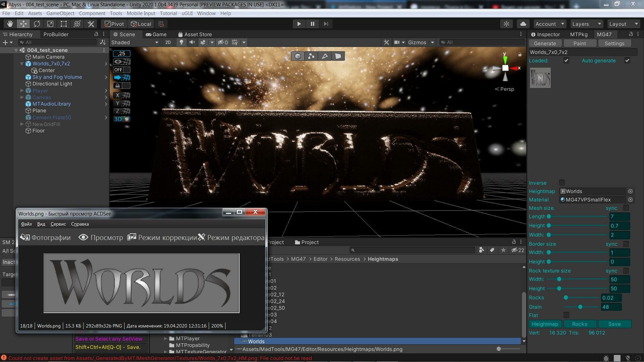This screenshot has width=644, height=362.
Task: Switch to the Game tab
Action: tap(156, 34)
